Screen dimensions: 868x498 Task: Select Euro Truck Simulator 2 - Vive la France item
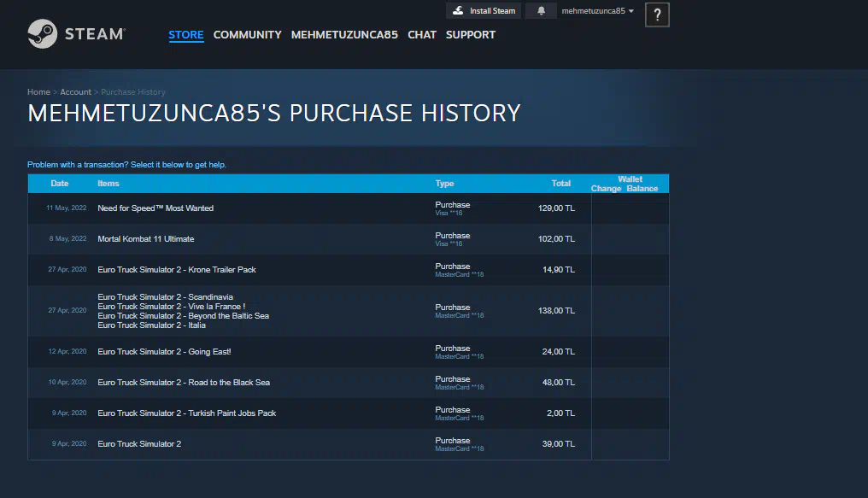point(171,307)
